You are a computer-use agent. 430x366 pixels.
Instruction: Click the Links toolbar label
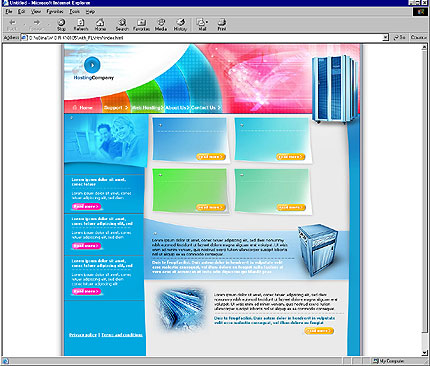[419, 37]
